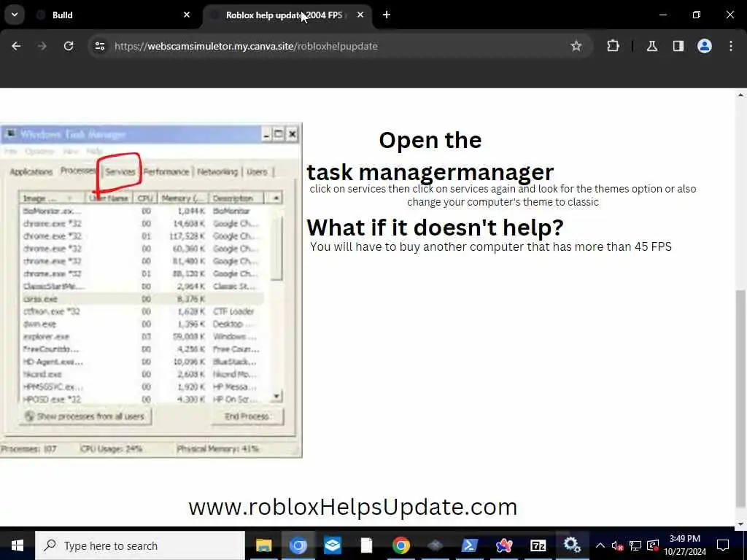This screenshot has height=560, width=747.
Task: Click the dwm.exe row in the picture
Action: (x=142, y=324)
